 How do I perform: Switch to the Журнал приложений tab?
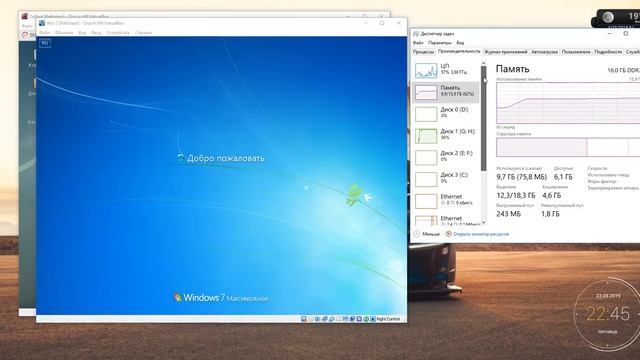(x=506, y=52)
